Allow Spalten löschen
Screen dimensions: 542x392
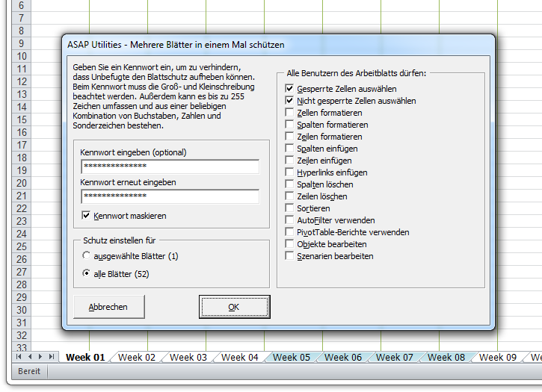coord(289,184)
